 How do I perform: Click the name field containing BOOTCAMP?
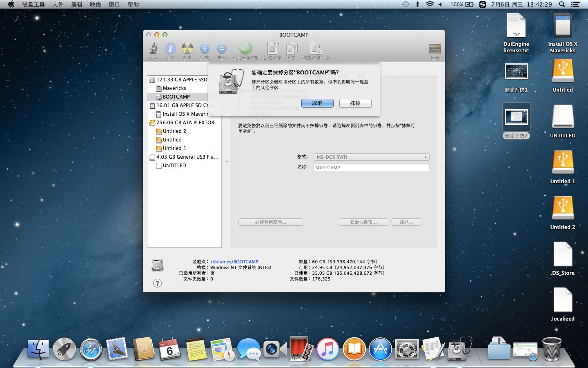pos(371,168)
